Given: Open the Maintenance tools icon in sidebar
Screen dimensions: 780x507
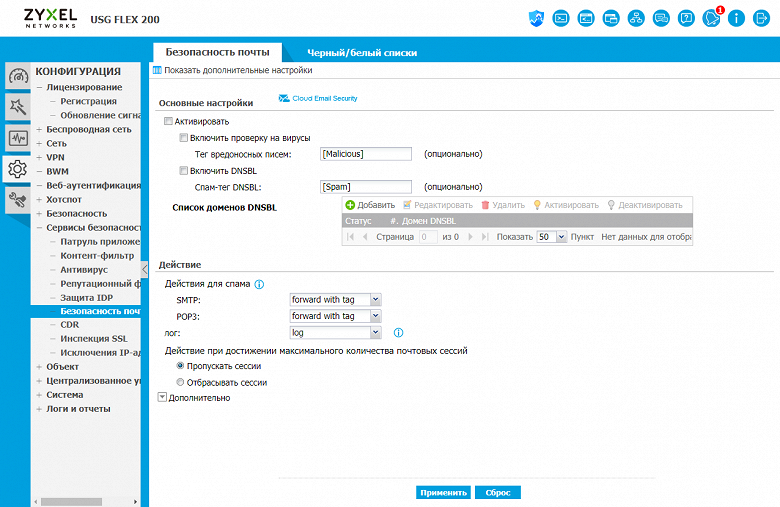Looking at the screenshot, I should (18, 200).
